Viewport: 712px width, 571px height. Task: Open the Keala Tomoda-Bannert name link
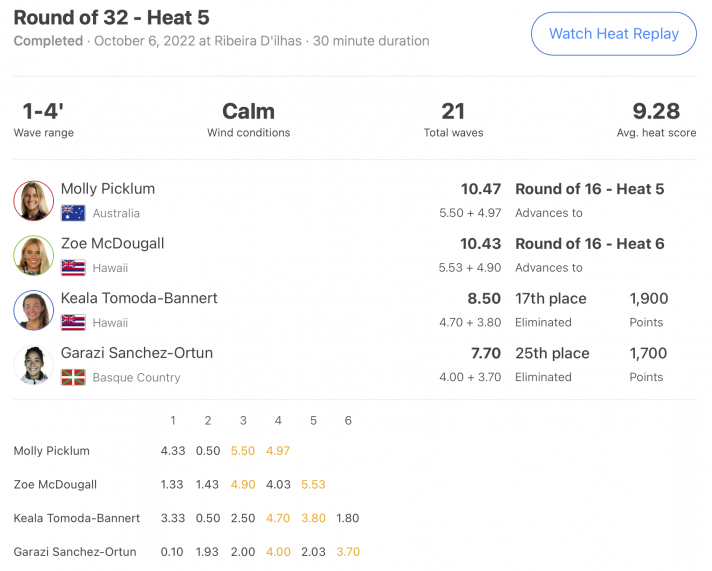(x=139, y=298)
